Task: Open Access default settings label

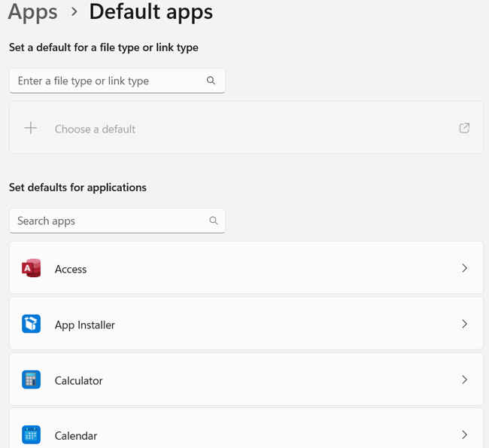Action: [71, 269]
